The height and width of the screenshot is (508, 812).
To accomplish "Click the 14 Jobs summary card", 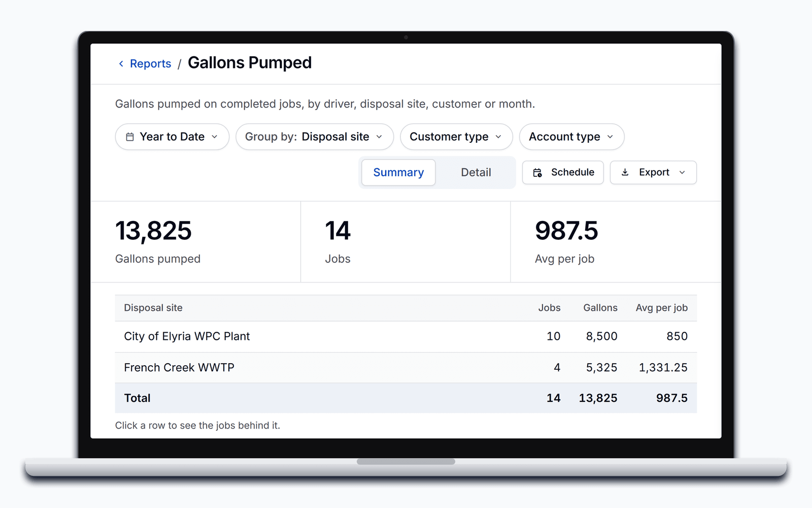I will tap(405, 242).
